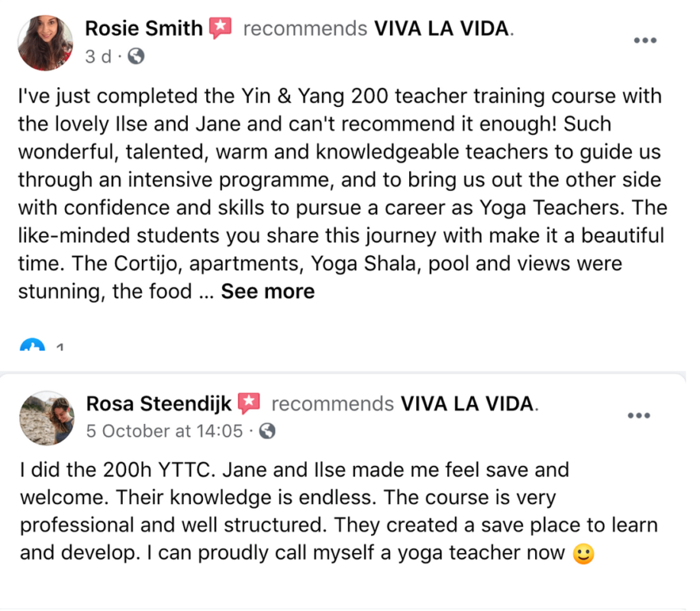Image resolution: width=700 pixels, height=611 pixels.
Task: Open VIVA LA VIDA page from Rosa's review
Action: (x=467, y=404)
